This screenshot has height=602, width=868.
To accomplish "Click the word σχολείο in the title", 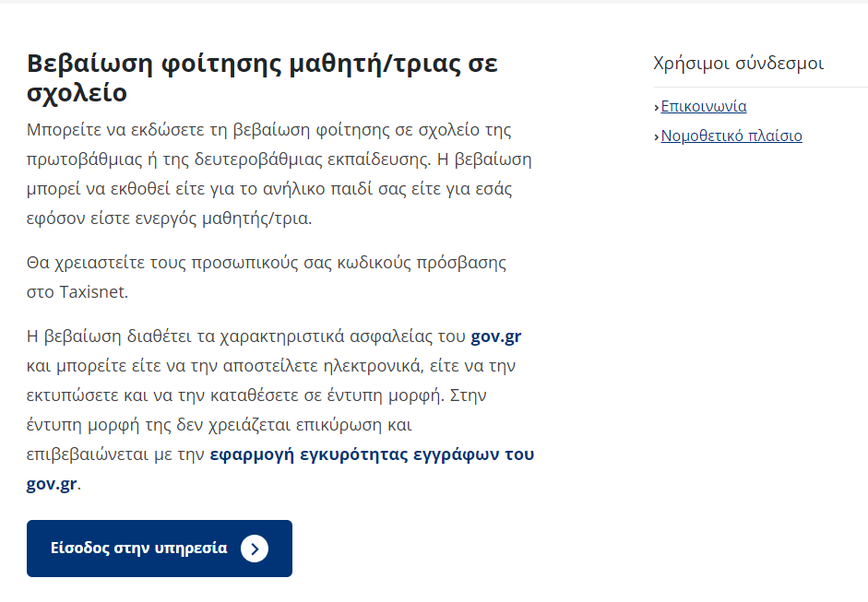I will (77, 94).
